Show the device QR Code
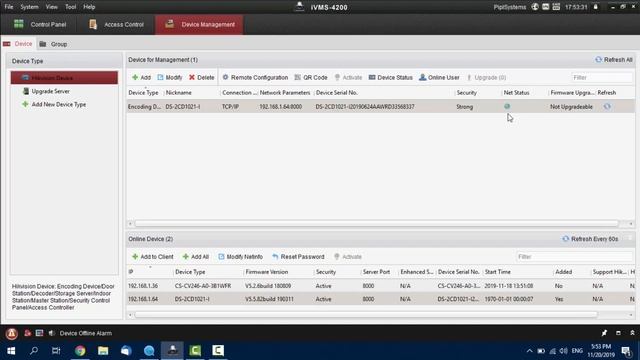This screenshot has height=360, width=640. (311, 78)
